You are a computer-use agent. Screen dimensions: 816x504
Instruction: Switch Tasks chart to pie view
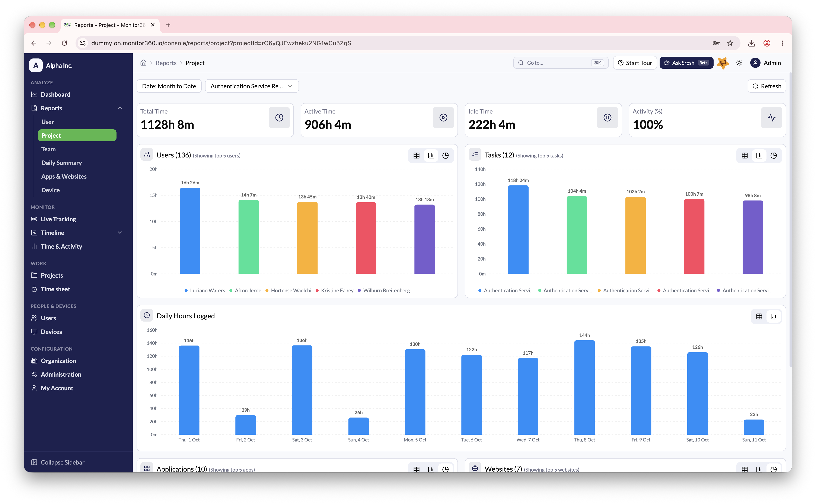773,155
